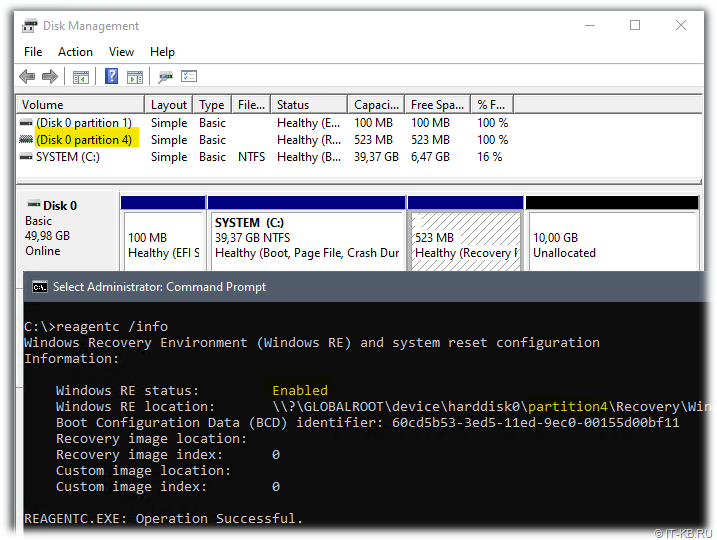Click the NTFS file system cell
The height and width of the screenshot is (540, 717).
[251, 157]
